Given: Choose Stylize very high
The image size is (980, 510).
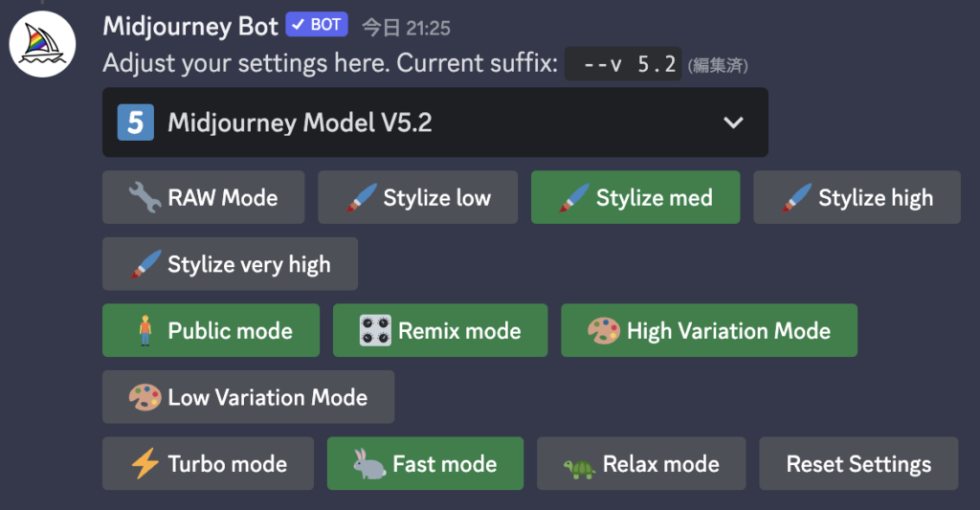Looking at the screenshot, I should (230, 264).
